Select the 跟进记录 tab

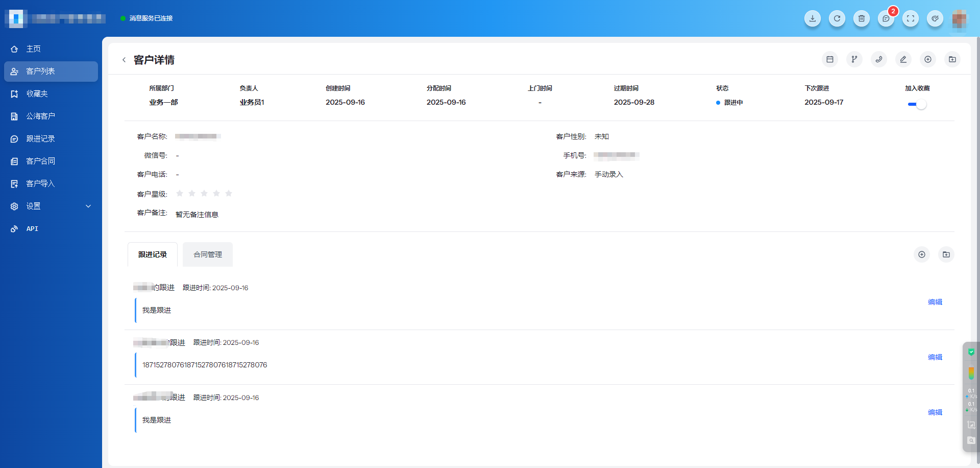tap(153, 254)
